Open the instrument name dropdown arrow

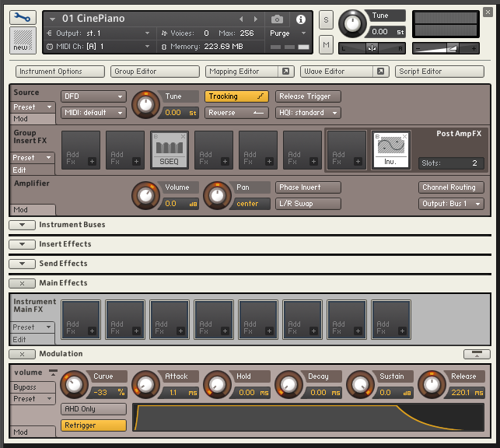pyautogui.click(x=52, y=19)
